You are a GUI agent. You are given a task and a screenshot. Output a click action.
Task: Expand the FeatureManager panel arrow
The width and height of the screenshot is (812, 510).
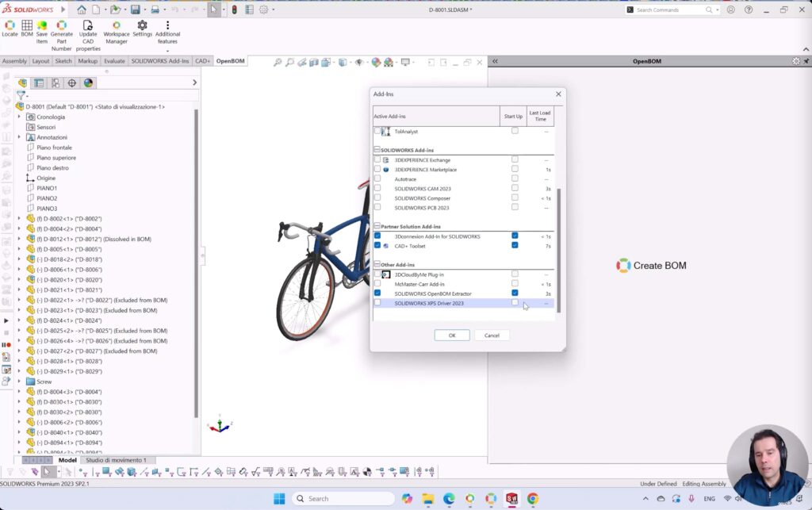(x=195, y=82)
